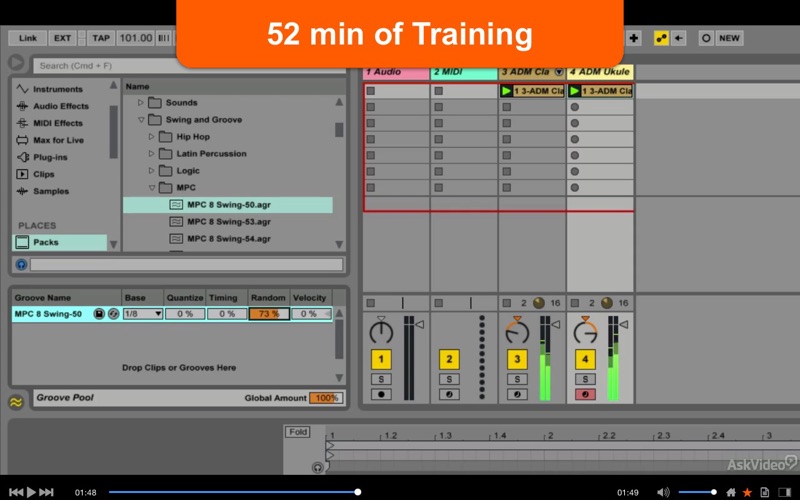This screenshot has width=800, height=500.
Task: Open the Clips category
Action: point(43,174)
